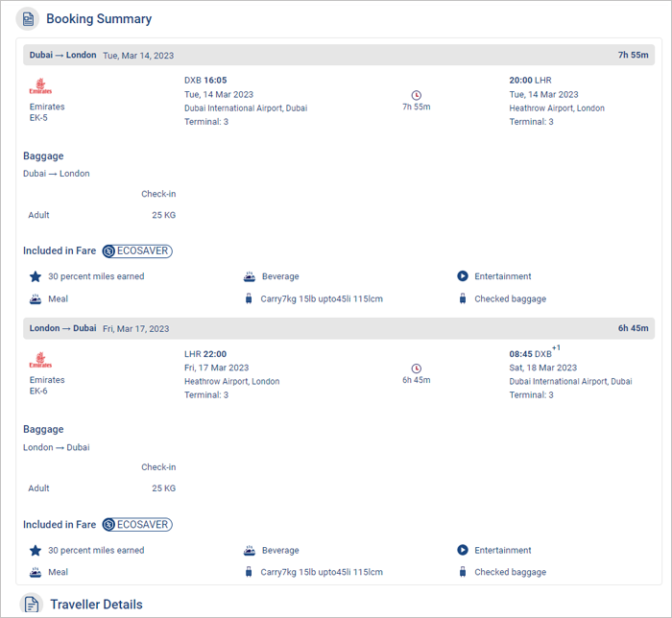This screenshot has height=618, width=672.
Task: Click Emirates logo on EK-5 flight
Action: point(41,88)
